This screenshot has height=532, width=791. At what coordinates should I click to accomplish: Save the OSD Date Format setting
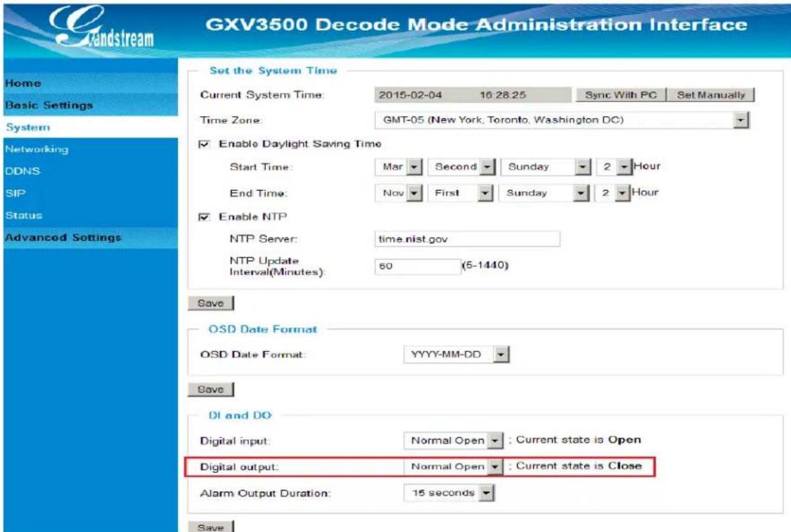(x=211, y=389)
